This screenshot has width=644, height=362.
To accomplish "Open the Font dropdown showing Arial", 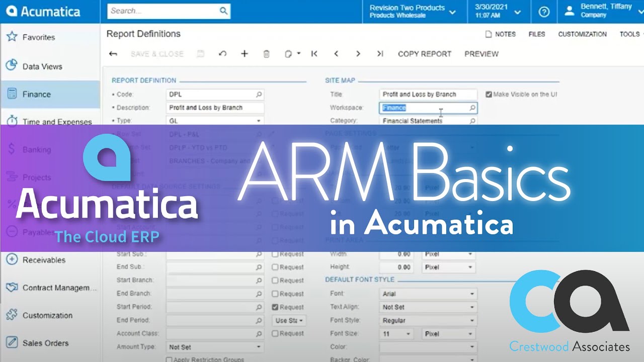I will pos(428,294).
